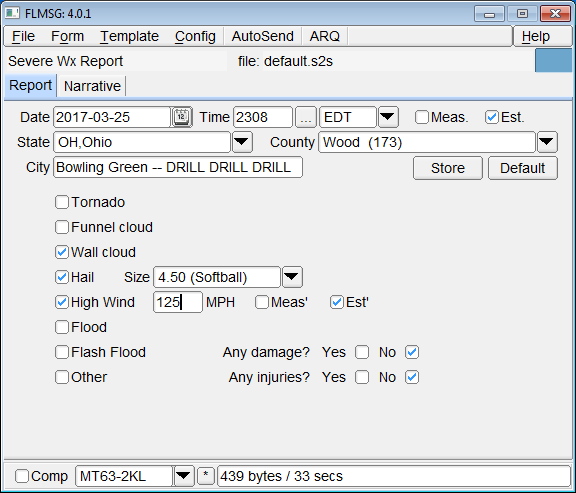Check Yes for Any damage
The height and width of the screenshot is (493, 576).
click(362, 352)
